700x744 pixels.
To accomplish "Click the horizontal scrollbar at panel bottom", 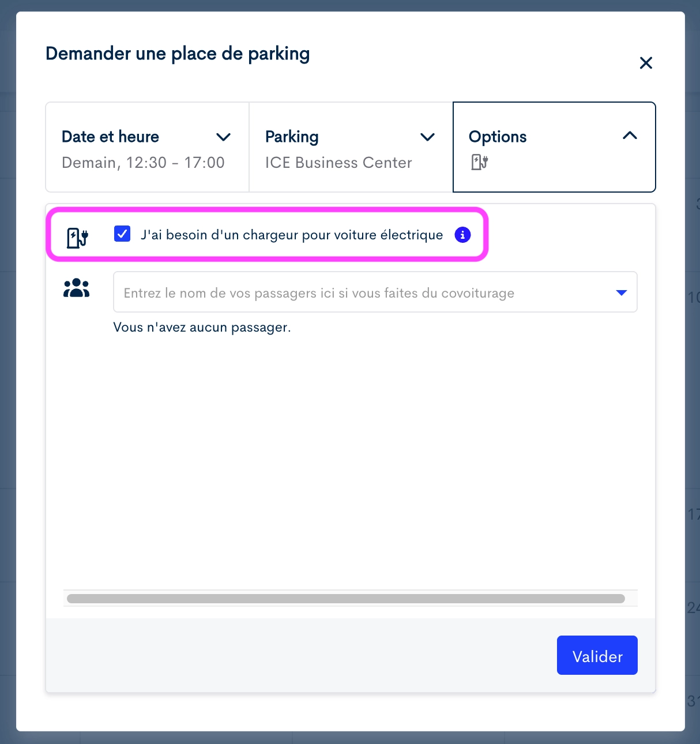I will pos(346,599).
